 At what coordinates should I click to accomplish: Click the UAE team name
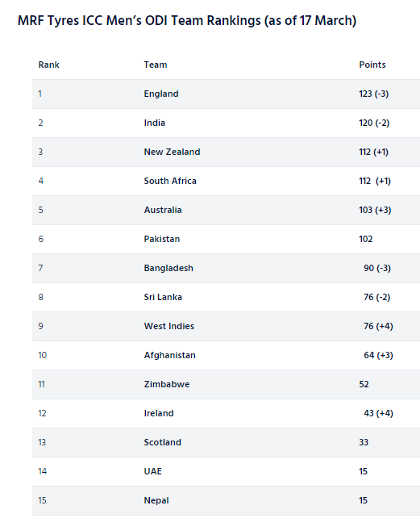(153, 471)
